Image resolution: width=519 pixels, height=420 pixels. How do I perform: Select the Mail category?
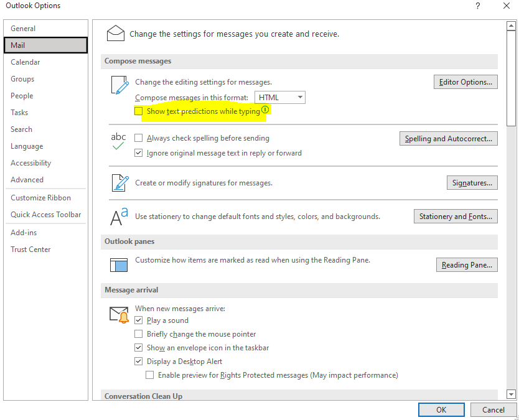pyautogui.click(x=45, y=45)
